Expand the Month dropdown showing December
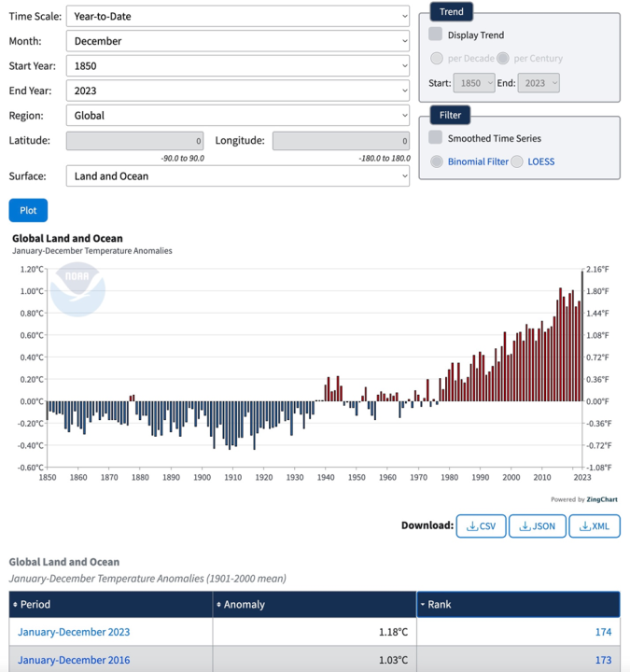Image resolution: width=630 pixels, height=672 pixels. [x=238, y=41]
